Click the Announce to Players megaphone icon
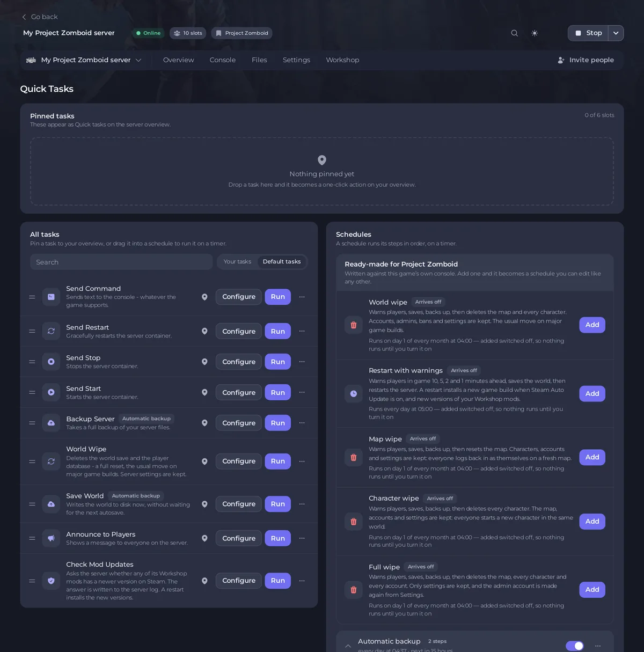Viewport: 644px width, 652px height. 51,538
